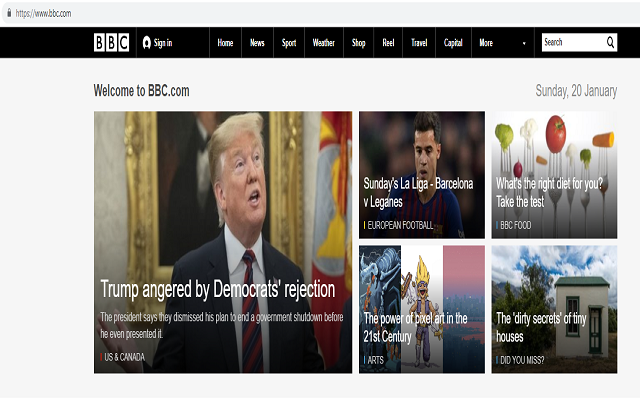
Task: Go to the Sport section
Action: (289, 43)
